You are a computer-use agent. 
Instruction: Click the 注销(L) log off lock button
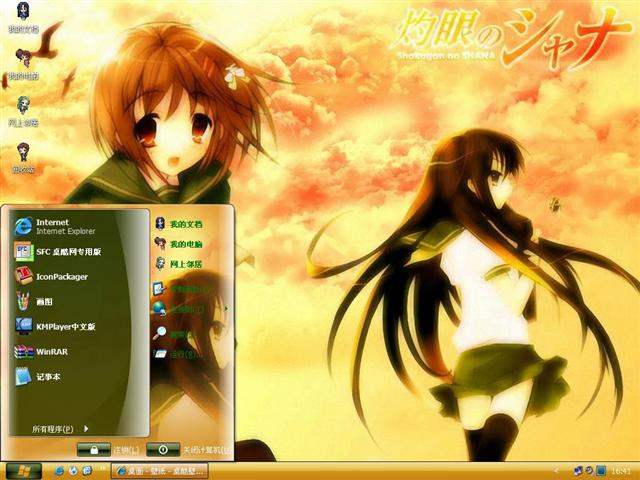94,450
